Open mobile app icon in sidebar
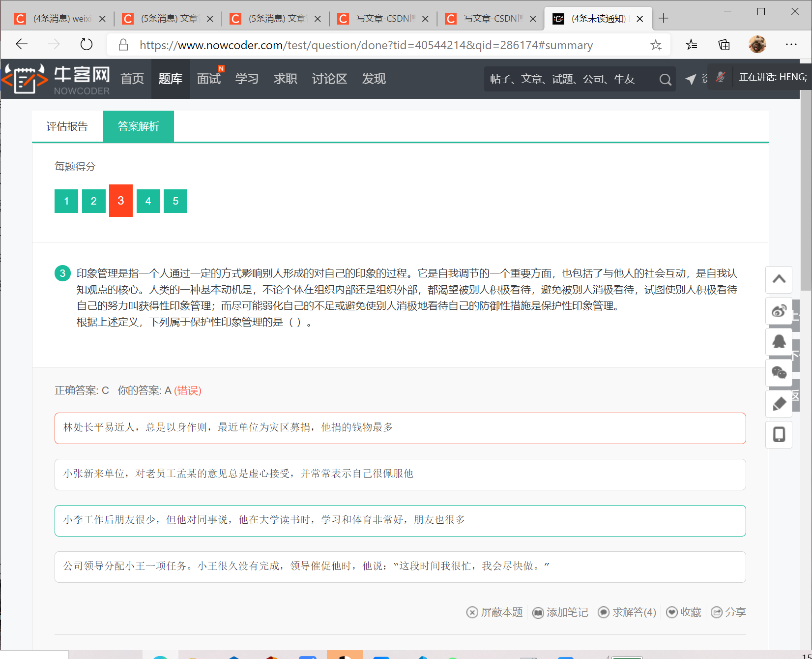Image resolution: width=812 pixels, height=659 pixels. (779, 435)
